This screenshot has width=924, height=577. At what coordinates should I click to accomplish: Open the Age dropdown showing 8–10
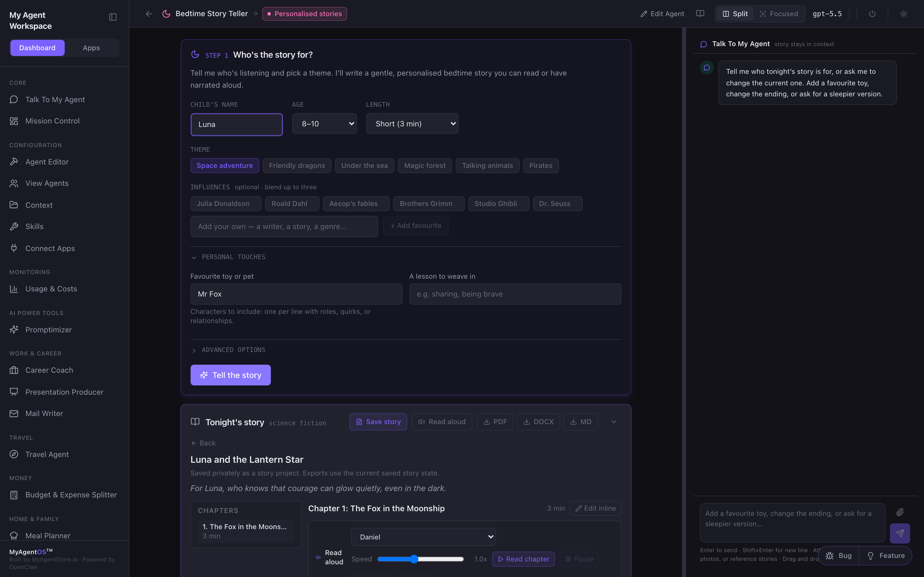pyautogui.click(x=324, y=124)
